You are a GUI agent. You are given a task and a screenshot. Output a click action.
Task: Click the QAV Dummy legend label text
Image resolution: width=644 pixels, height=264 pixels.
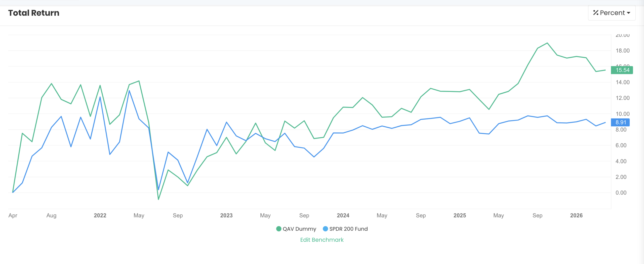[x=299, y=229]
